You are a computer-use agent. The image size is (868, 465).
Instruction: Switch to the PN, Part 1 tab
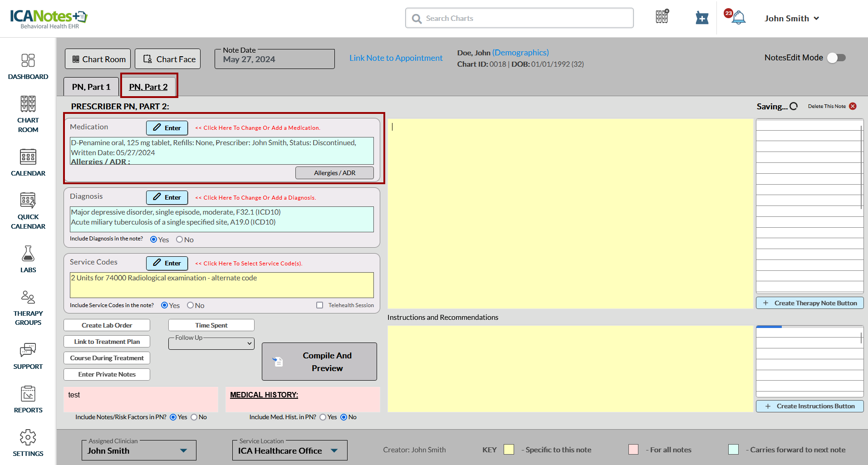(x=91, y=87)
